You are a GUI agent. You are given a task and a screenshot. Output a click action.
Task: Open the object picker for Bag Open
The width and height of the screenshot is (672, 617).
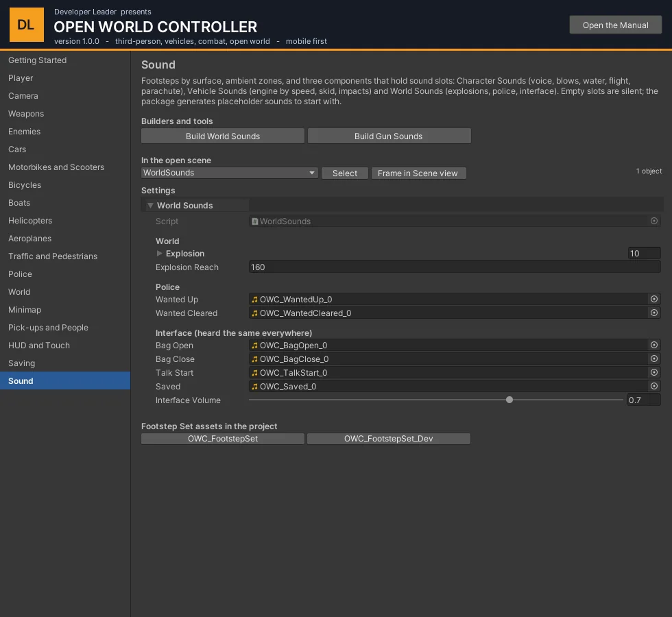point(654,345)
